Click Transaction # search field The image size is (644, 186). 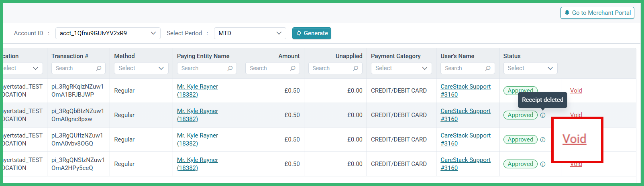tap(78, 68)
